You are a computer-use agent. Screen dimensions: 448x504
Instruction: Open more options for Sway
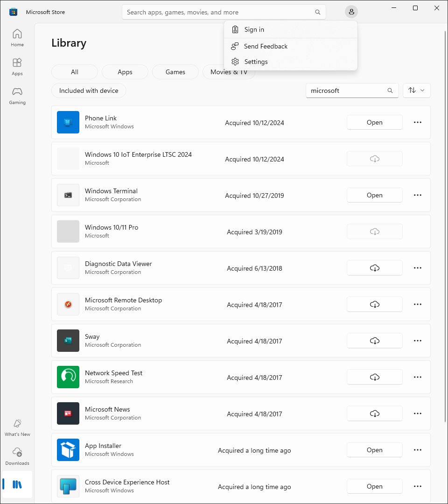pos(418,340)
